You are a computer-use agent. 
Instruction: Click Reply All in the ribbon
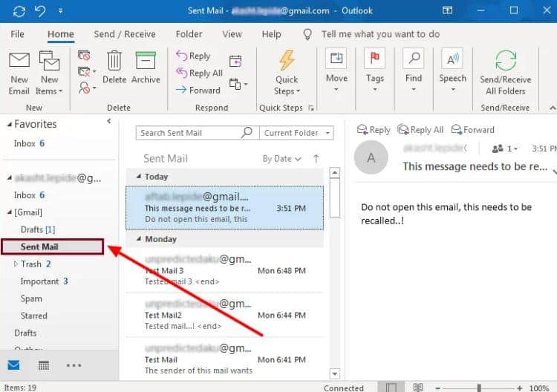(199, 73)
